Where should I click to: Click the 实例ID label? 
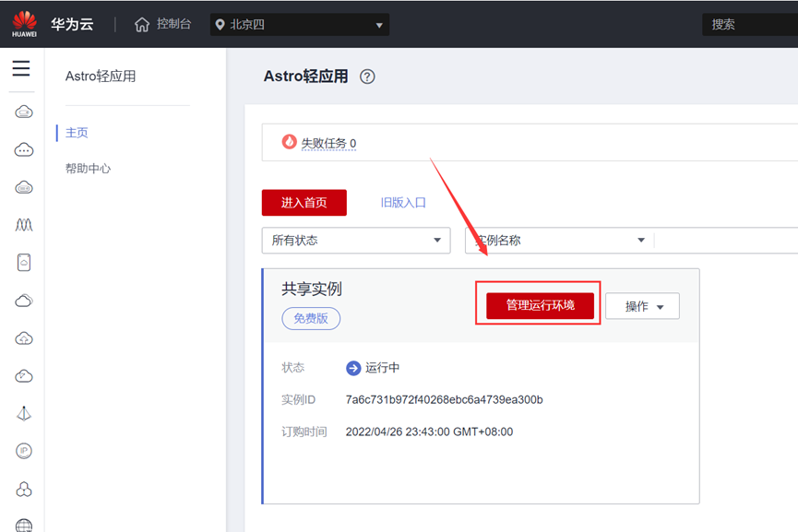(x=299, y=400)
